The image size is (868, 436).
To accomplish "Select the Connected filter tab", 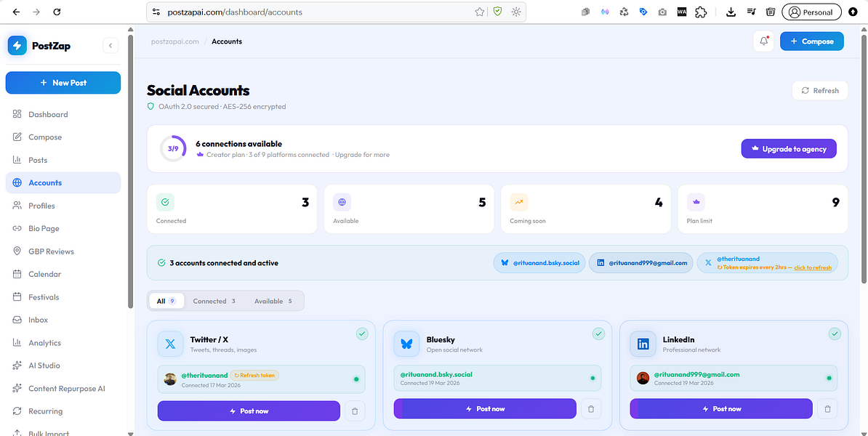I will point(214,301).
